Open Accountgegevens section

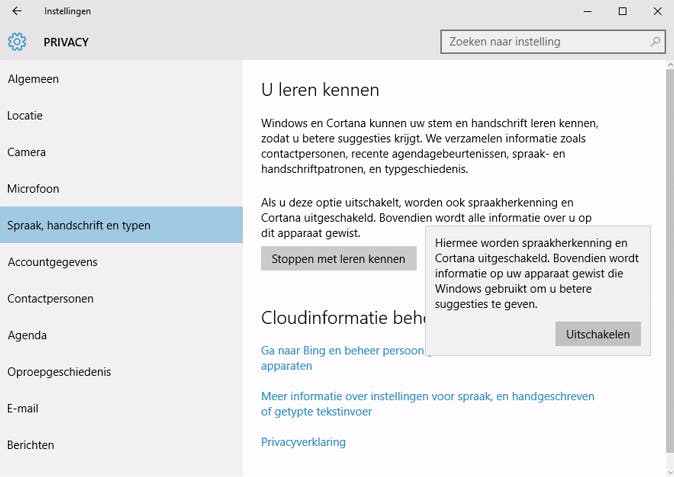pyautogui.click(x=52, y=262)
